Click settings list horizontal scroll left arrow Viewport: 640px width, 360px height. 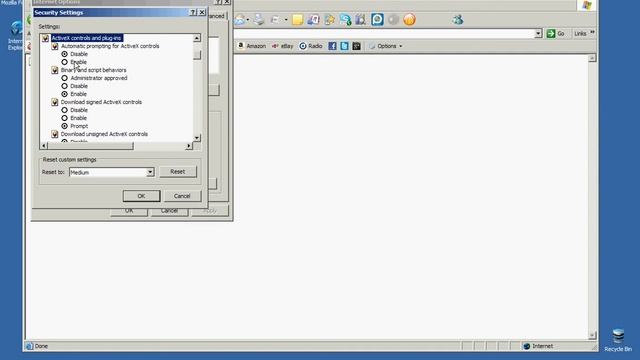click(44, 146)
